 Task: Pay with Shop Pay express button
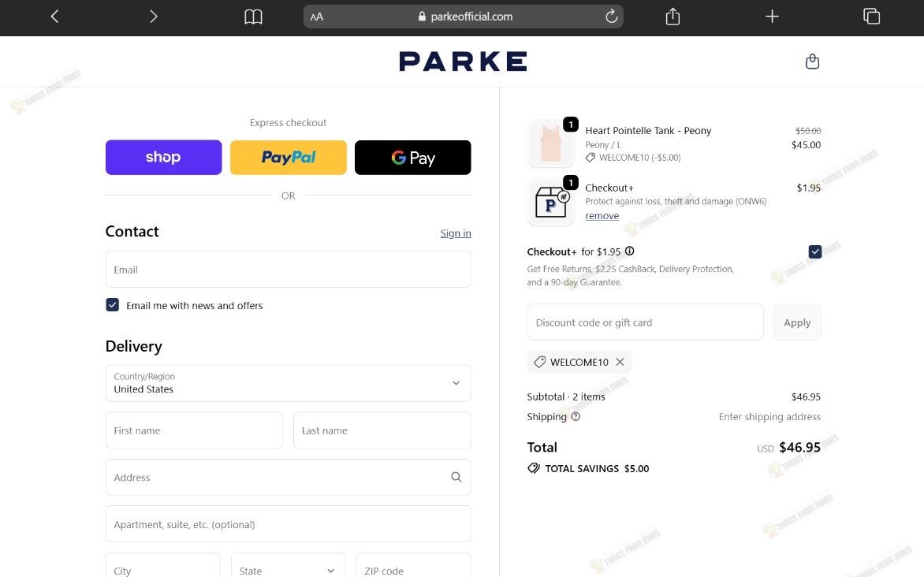(x=164, y=158)
